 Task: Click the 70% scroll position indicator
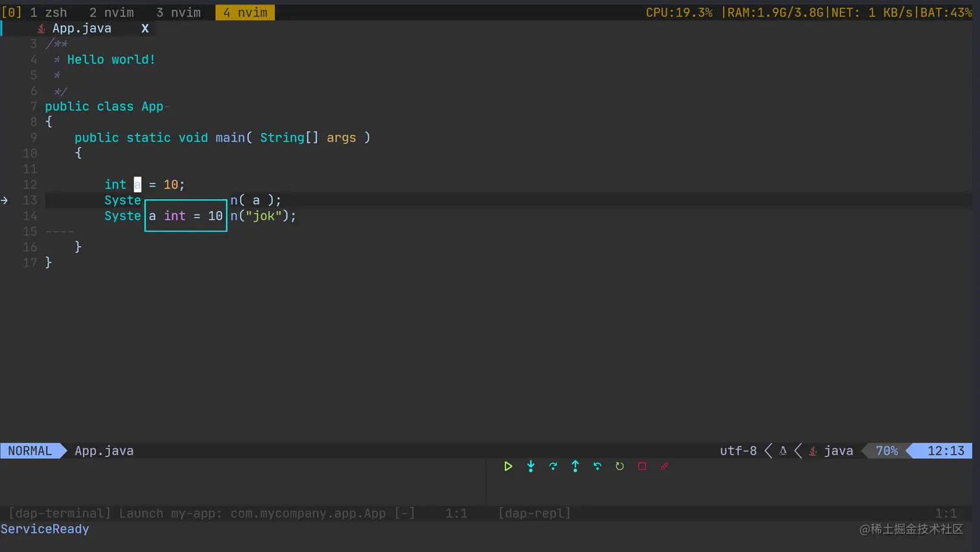(887, 451)
